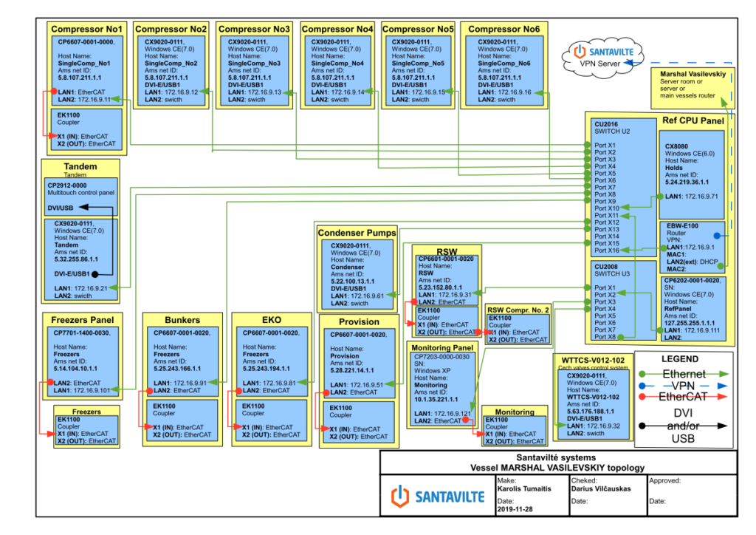The height and width of the screenshot is (535, 756).
Task: Click Ams net ID 5.25.243.194.1.1
Action: (266, 369)
